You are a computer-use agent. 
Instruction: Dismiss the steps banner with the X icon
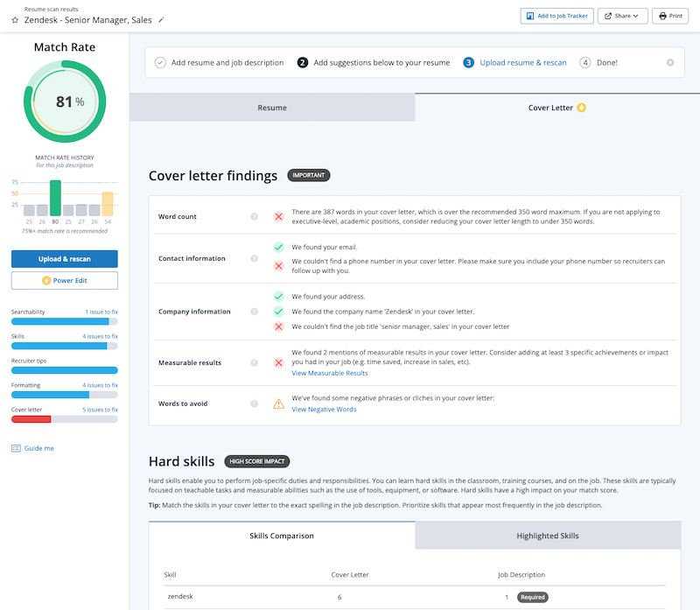670,63
